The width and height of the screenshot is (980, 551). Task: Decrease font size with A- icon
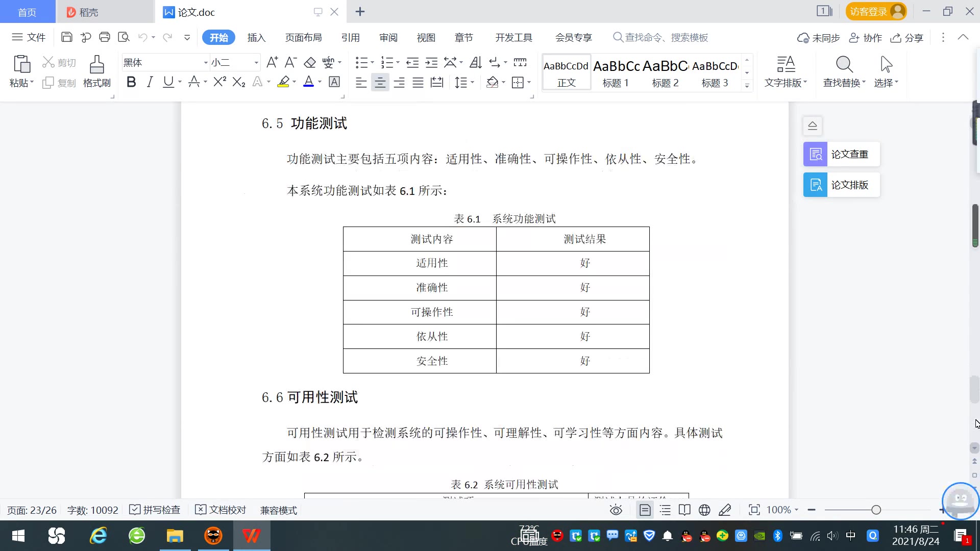tap(290, 63)
